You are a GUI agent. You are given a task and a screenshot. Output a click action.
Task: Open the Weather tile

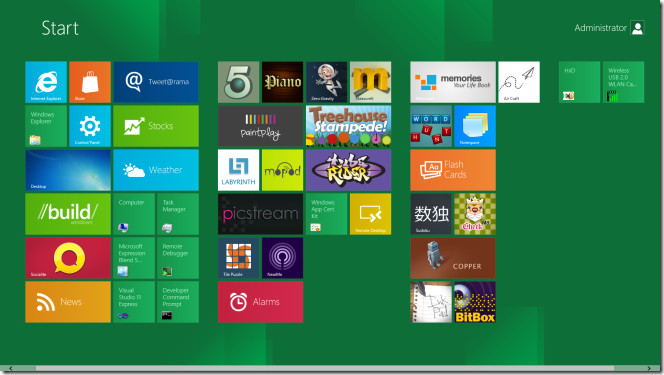coord(156,170)
